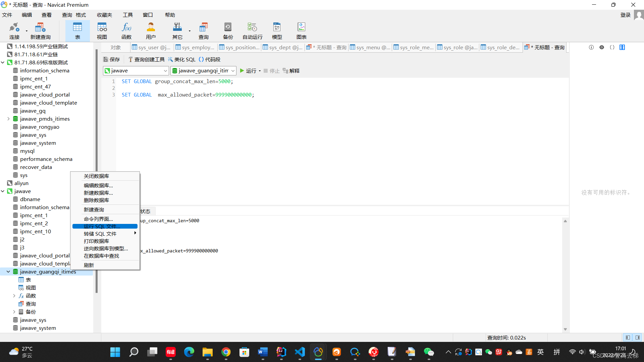644x362 pixels.
Task: Toggle the eye preview icon in right panel
Action: 602,47
